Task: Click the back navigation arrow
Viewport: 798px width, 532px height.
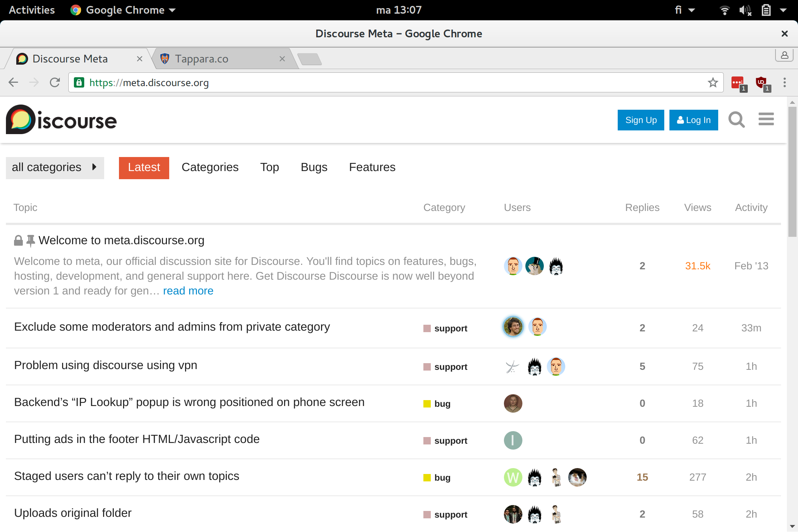Action: pyautogui.click(x=13, y=82)
